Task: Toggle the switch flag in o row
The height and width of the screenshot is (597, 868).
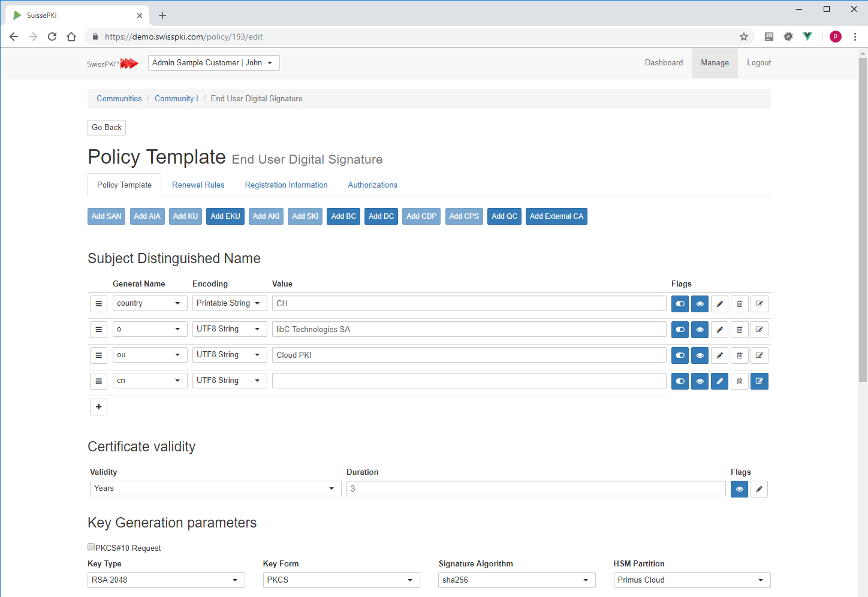Action: pyautogui.click(x=680, y=330)
